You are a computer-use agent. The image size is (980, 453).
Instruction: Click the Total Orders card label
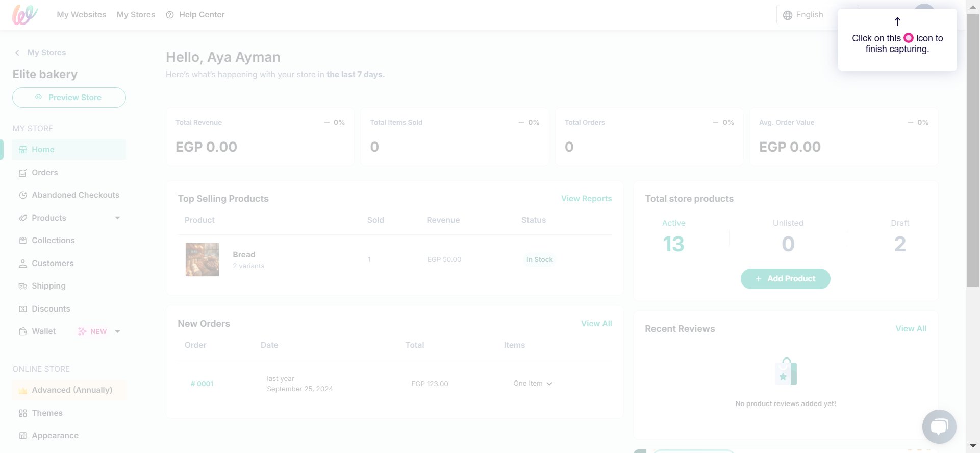click(585, 123)
